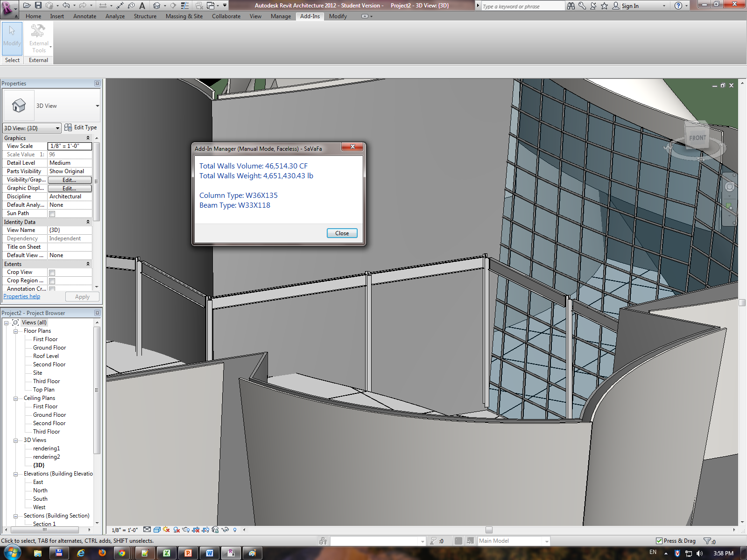This screenshot has height=560, width=747.
Task: Open Visual Style icon in view control bar
Action: pyautogui.click(x=157, y=530)
